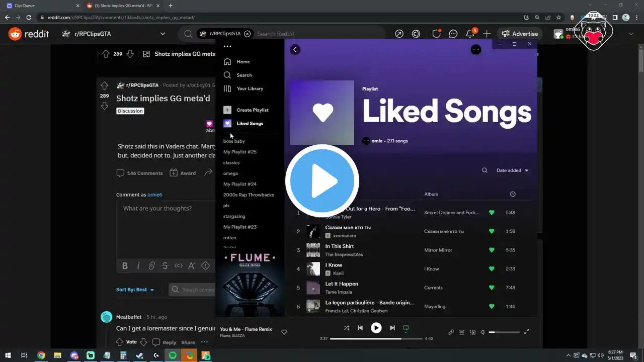Like the song You & Me - Flume Remix
Viewport: 644px width, 362px height.
pyautogui.click(x=284, y=332)
